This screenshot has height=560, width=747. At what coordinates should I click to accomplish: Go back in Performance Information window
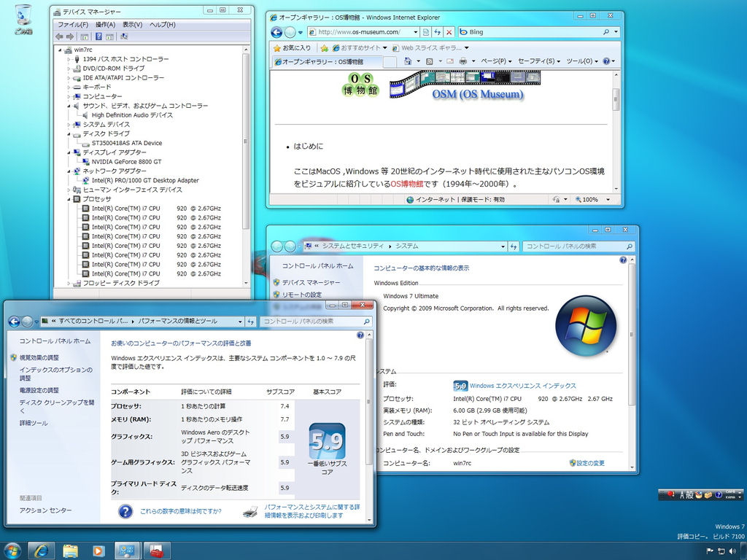15,322
